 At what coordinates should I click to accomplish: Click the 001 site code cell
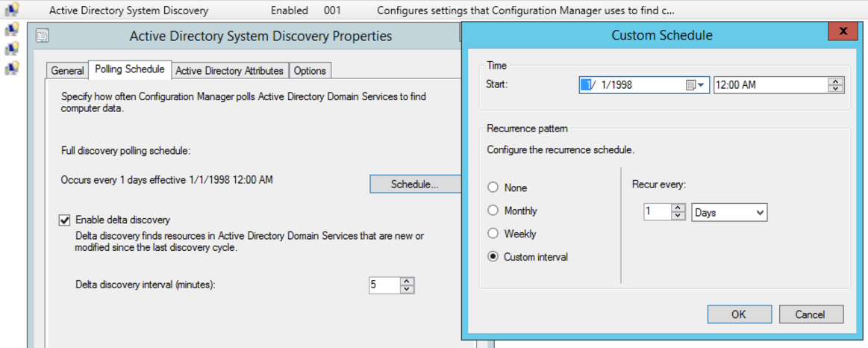(333, 10)
